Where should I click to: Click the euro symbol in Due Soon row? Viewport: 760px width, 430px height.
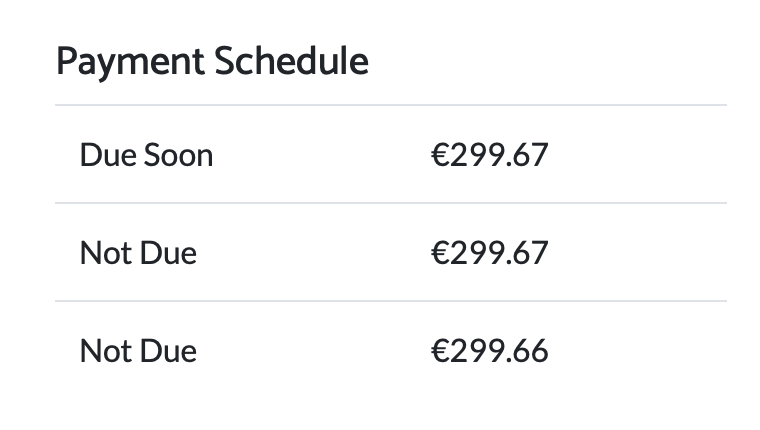(x=440, y=155)
